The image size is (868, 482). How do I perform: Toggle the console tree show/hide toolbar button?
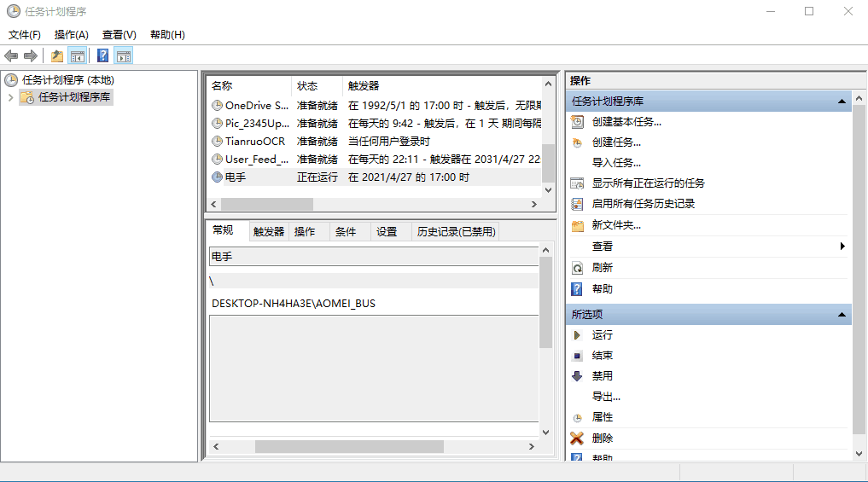pyautogui.click(x=78, y=56)
